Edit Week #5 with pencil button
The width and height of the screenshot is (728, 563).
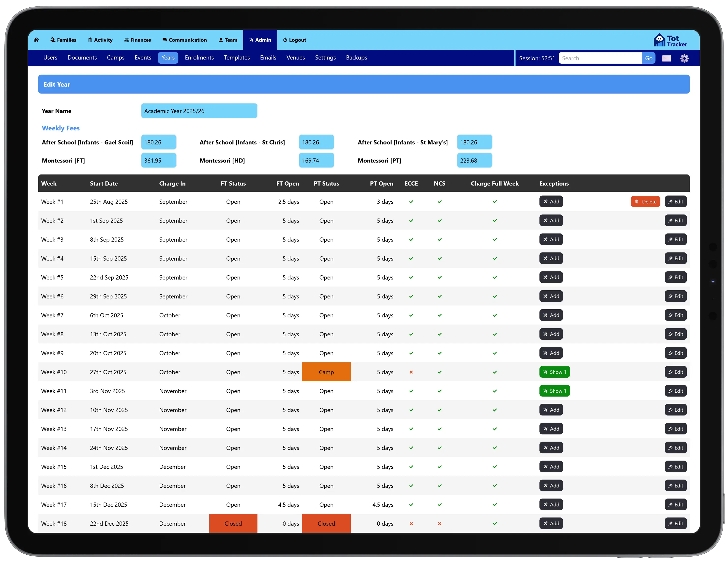[675, 277]
